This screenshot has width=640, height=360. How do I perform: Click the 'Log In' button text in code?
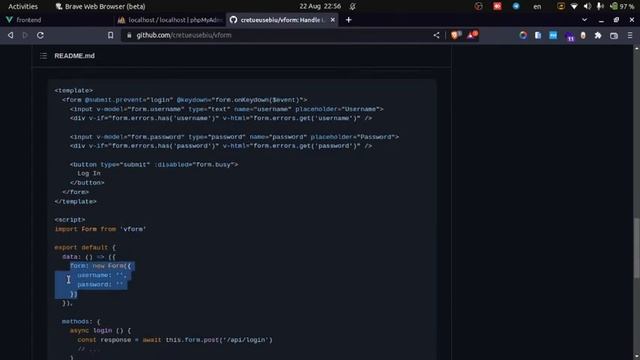click(x=89, y=173)
